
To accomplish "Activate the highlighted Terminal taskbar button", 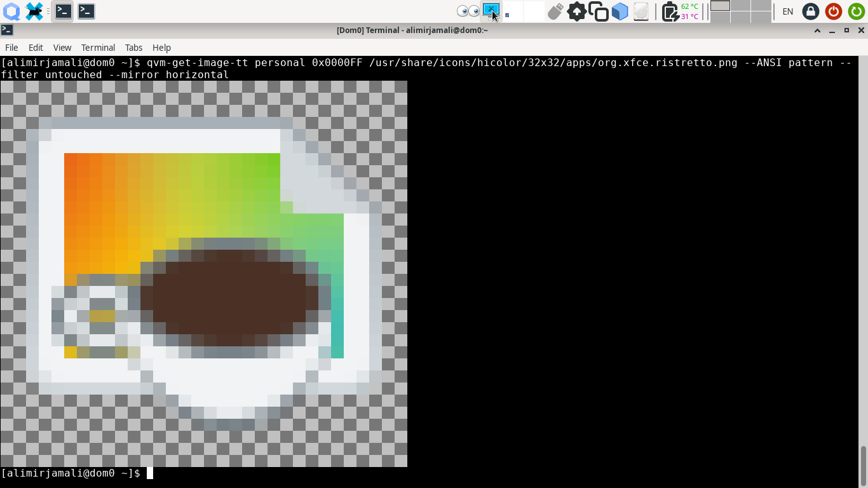I will click(x=63, y=11).
